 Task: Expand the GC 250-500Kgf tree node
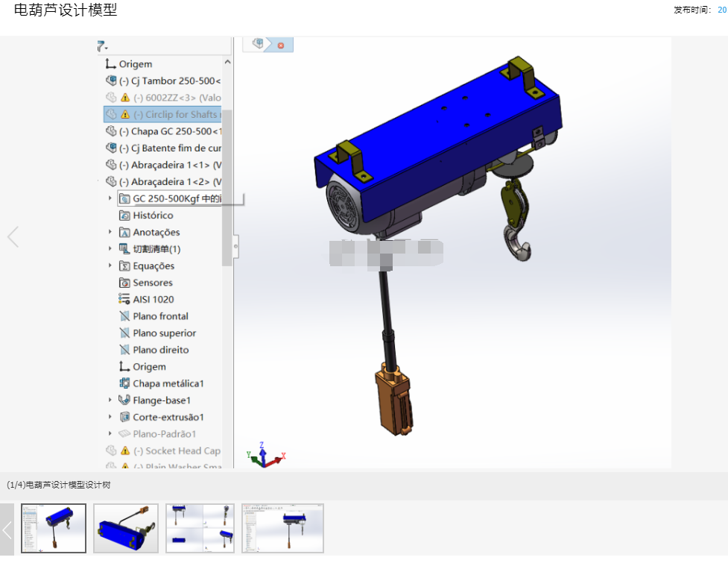[110, 198]
